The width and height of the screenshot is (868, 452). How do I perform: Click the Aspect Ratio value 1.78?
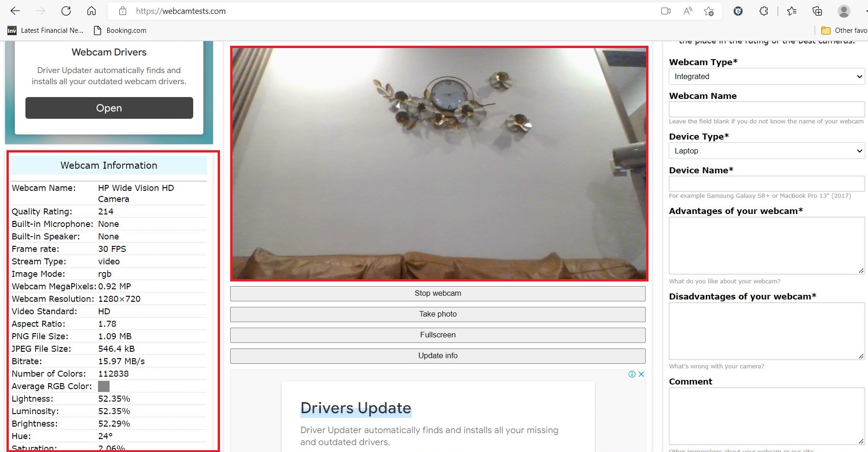tap(107, 324)
